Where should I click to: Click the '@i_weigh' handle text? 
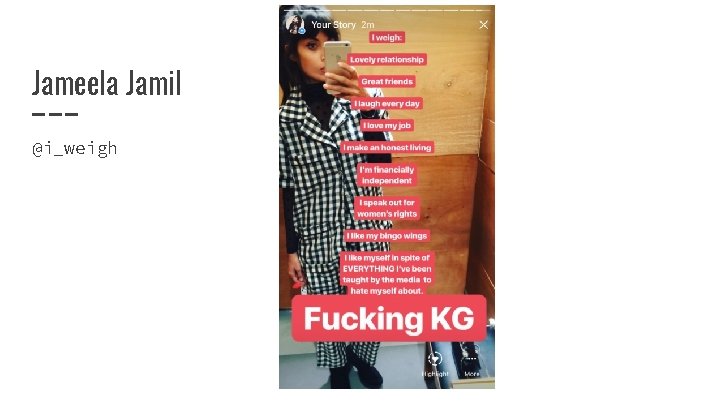[x=74, y=148]
